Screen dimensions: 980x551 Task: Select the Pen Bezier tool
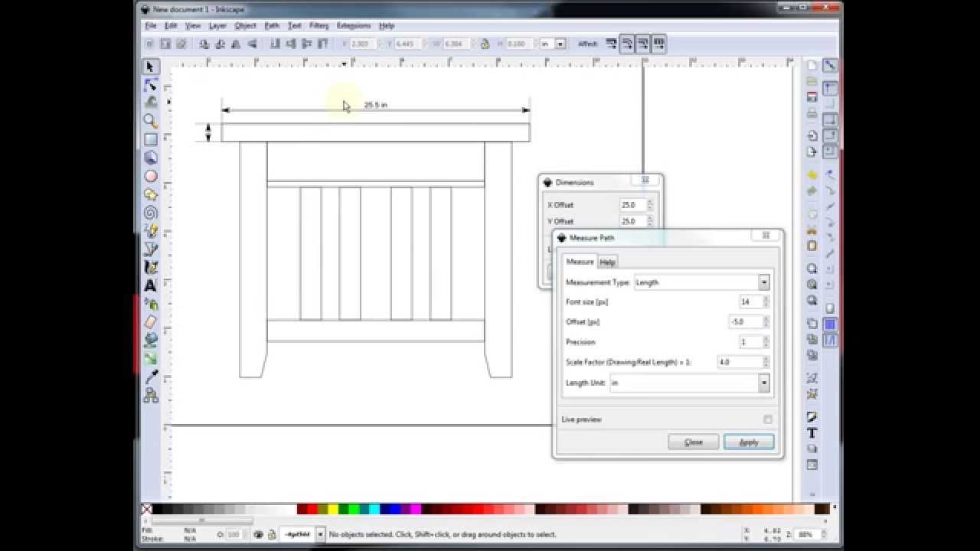tap(151, 249)
